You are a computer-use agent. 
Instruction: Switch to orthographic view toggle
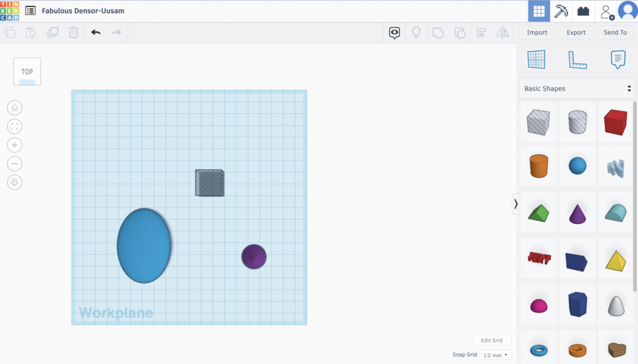pyautogui.click(x=15, y=182)
